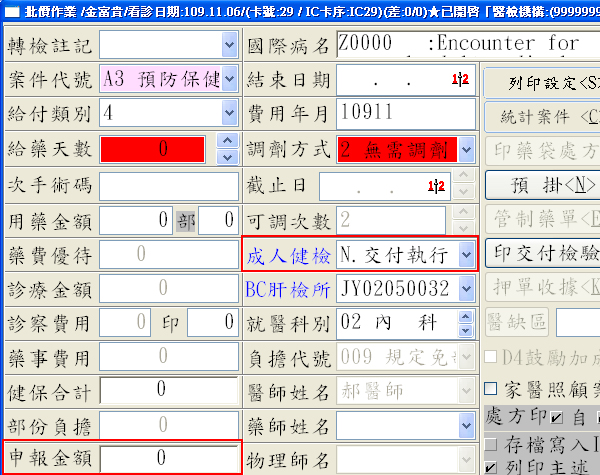Click the calendar icon in 截止日 field
The image size is (600, 475).
[x=437, y=186]
